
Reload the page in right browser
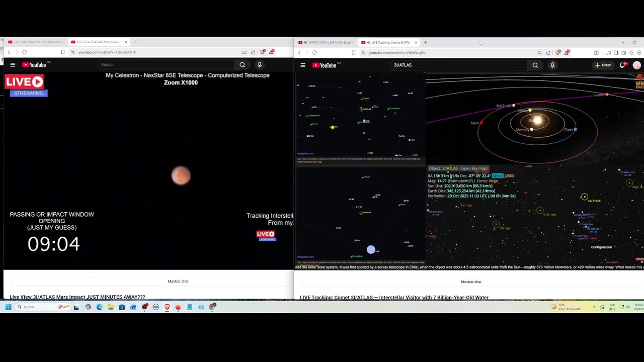[x=314, y=52]
